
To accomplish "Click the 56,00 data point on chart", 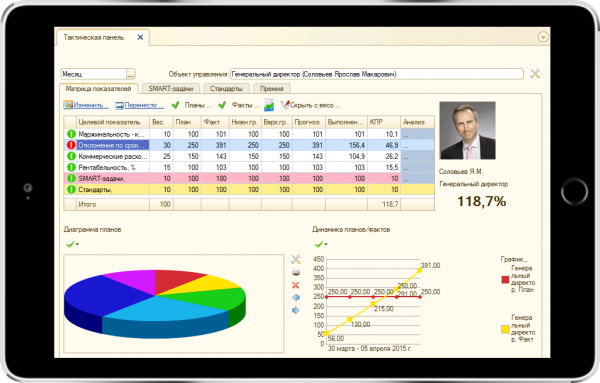I will (326, 334).
